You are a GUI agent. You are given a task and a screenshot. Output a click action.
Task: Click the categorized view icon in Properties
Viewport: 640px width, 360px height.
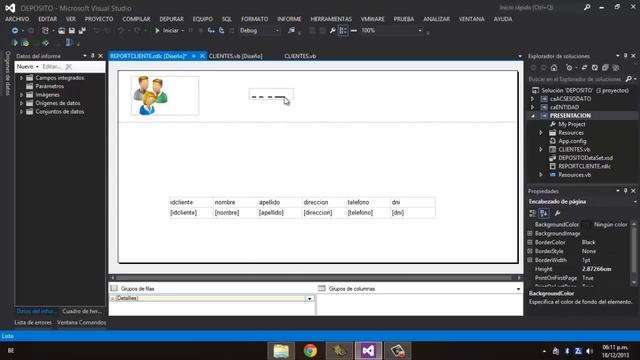point(533,213)
